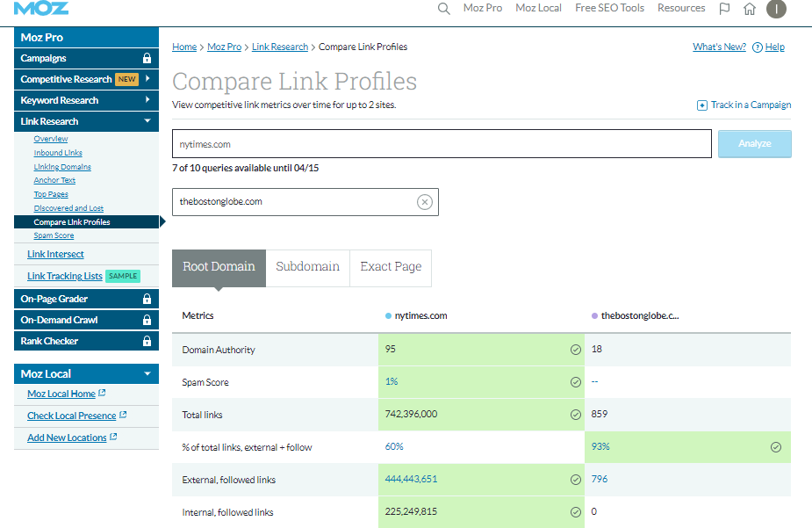The image size is (812, 528).
Task: Click Domain Authority winner checkmark icon
Action: click(575, 350)
